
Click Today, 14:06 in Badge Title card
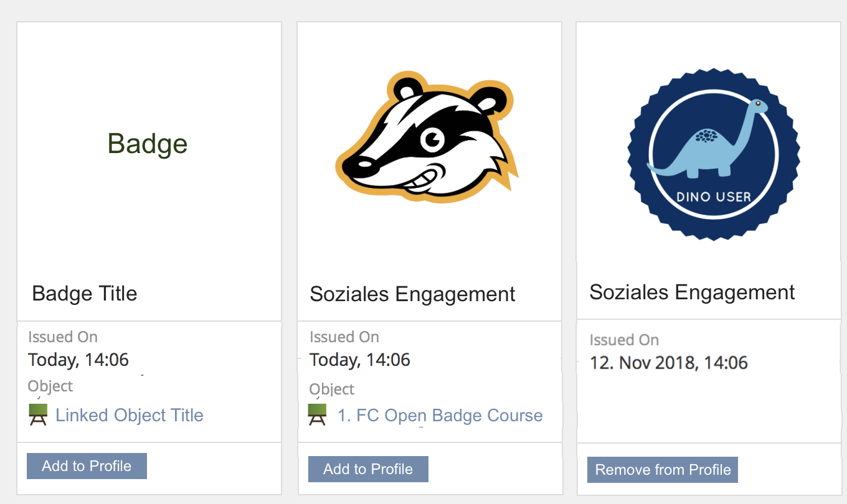(78, 360)
